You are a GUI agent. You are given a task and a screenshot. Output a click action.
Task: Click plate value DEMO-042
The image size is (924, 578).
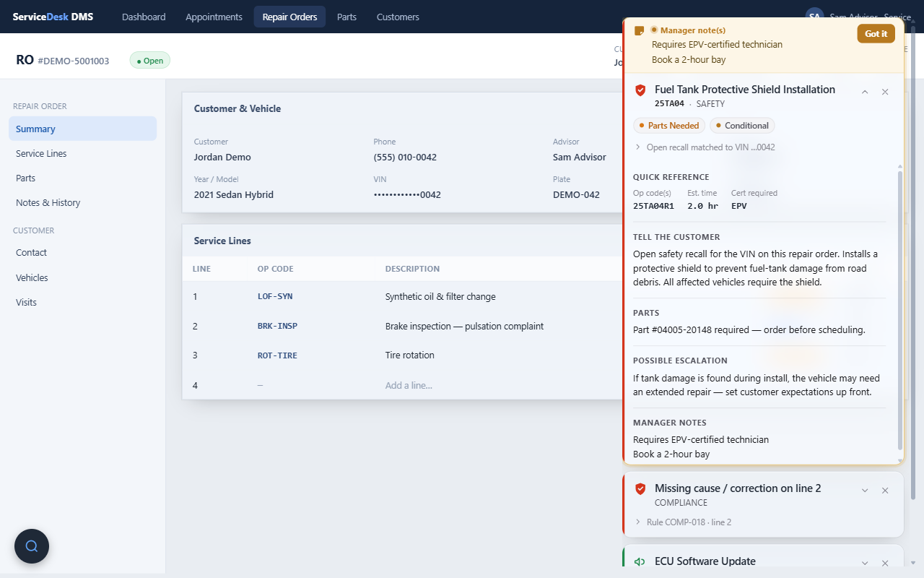(x=576, y=194)
